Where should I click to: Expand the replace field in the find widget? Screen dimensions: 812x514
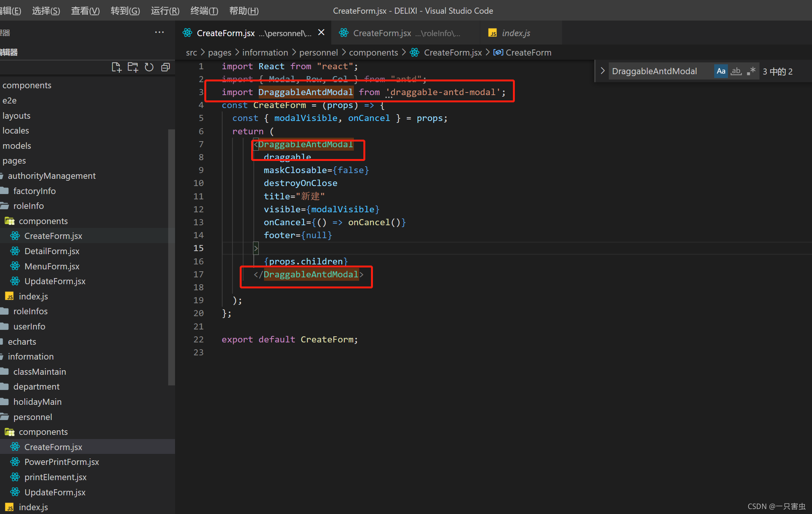[602, 71]
